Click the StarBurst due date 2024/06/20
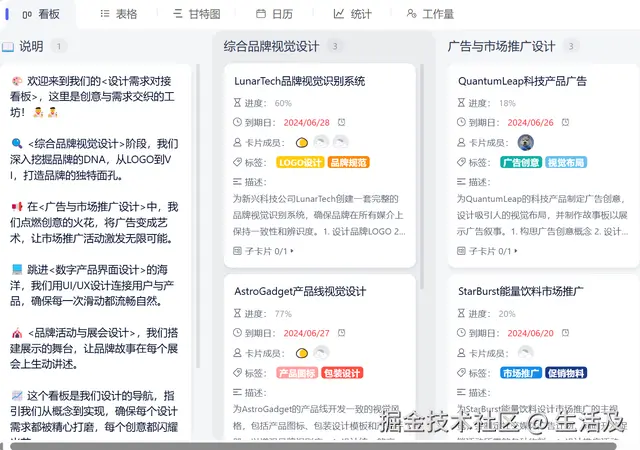640x450 pixels. [531, 333]
